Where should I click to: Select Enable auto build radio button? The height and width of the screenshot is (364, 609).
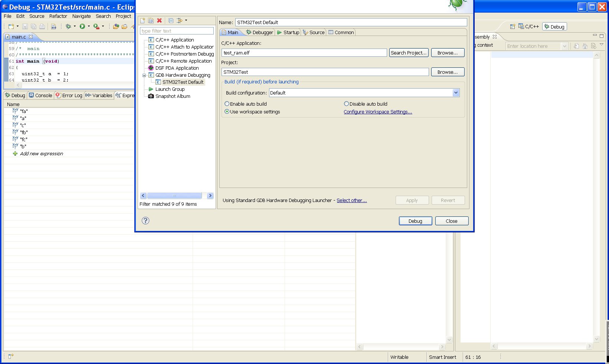(227, 104)
